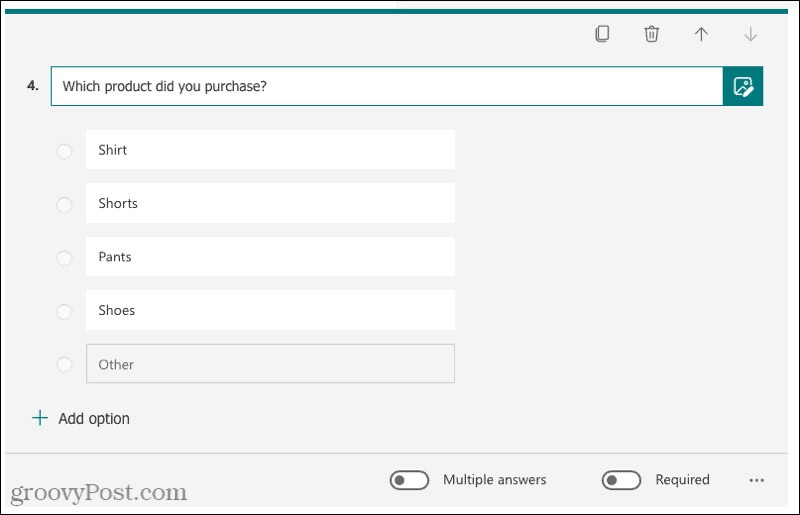Image resolution: width=800 pixels, height=515 pixels.
Task: Click the Shirt option text field
Action: click(270, 150)
